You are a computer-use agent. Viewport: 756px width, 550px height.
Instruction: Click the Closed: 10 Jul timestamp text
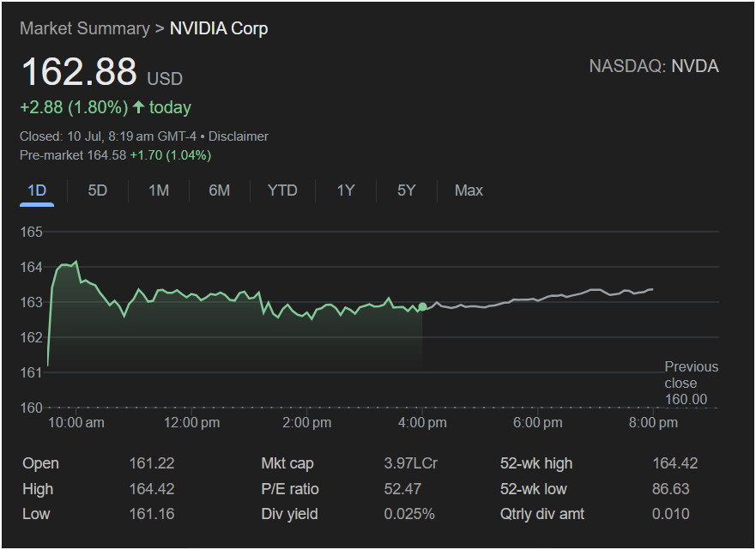click(108, 136)
